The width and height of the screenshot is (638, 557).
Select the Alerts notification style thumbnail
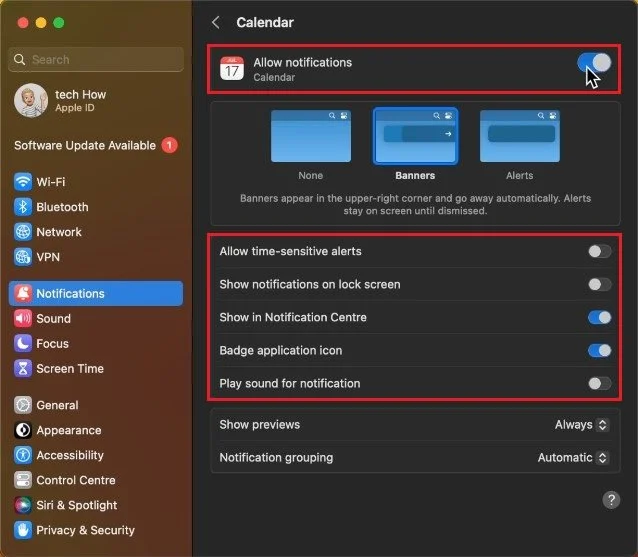(x=520, y=136)
